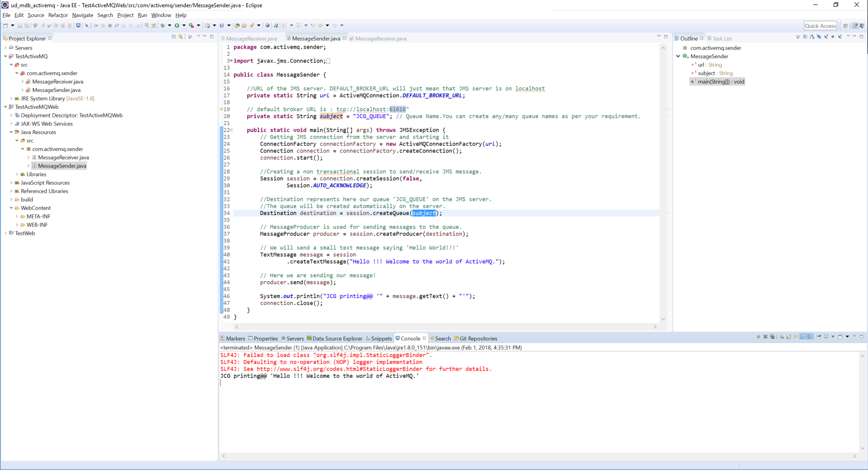Open the Debug tool in the toolbar
The width and height of the screenshot is (868, 470).
[x=163, y=26]
